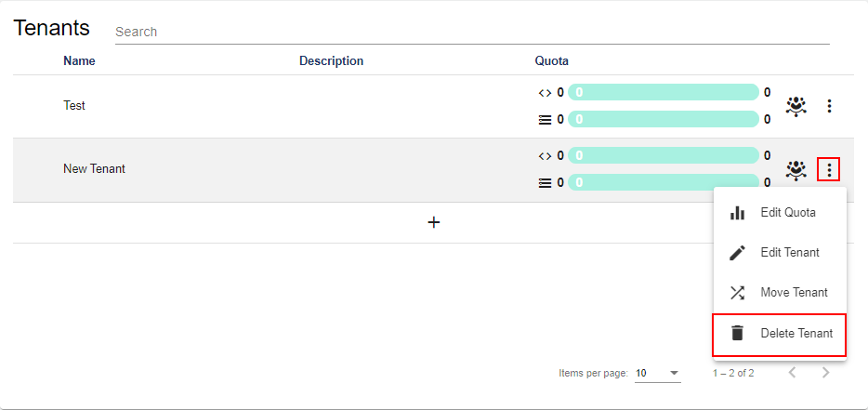Open the New Tenant three-dot menu
Image resolution: width=868 pixels, height=410 pixels.
tap(829, 169)
